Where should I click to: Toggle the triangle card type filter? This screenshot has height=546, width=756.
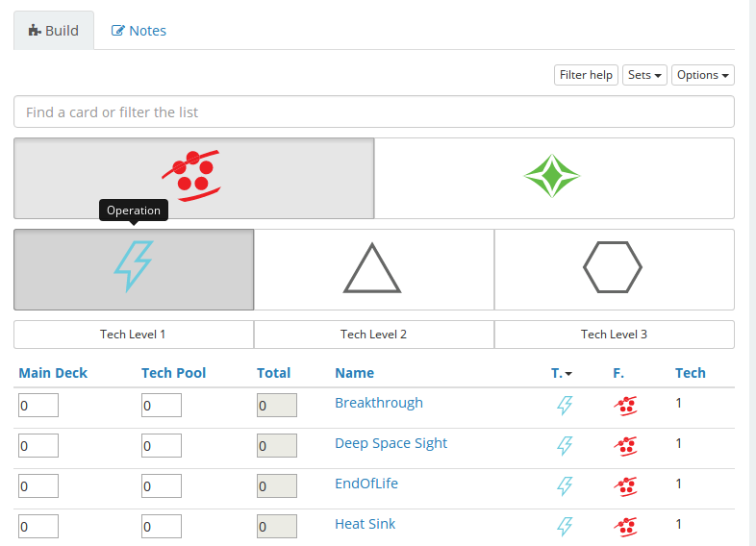(x=373, y=269)
